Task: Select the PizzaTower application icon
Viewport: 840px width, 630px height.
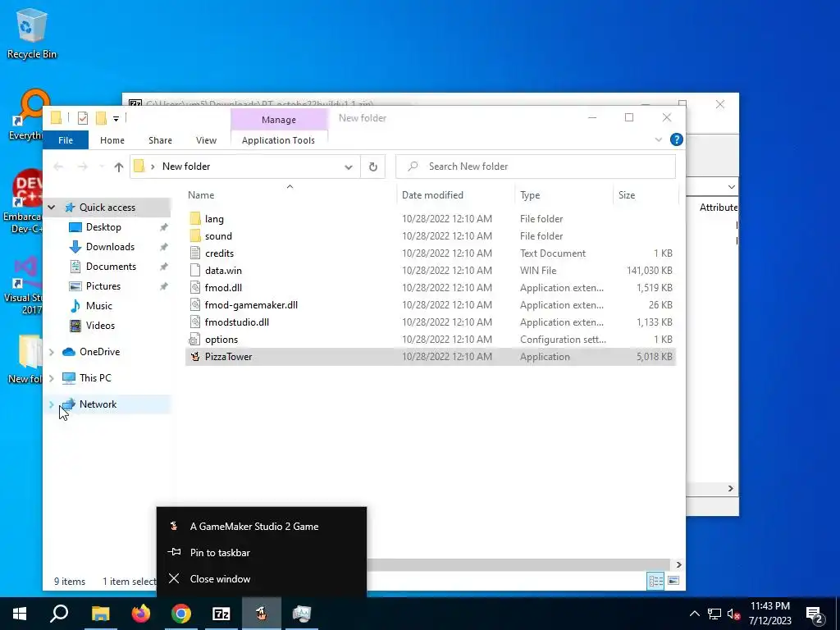Action: [195, 356]
